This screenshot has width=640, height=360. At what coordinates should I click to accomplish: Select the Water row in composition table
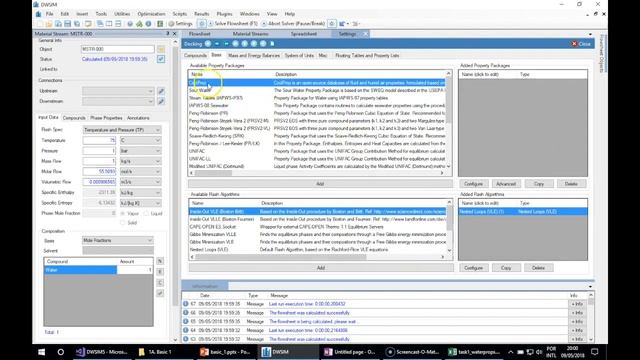[x=98, y=270]
